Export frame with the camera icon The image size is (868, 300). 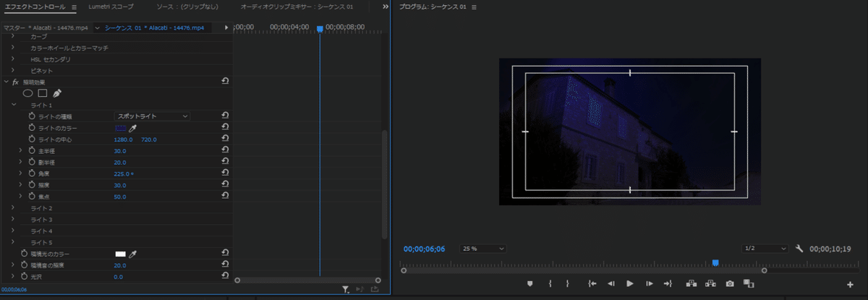coord(729,283)
